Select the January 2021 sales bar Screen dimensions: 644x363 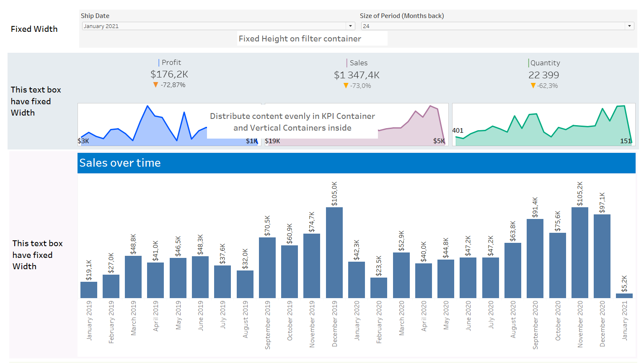pos(624,296)
